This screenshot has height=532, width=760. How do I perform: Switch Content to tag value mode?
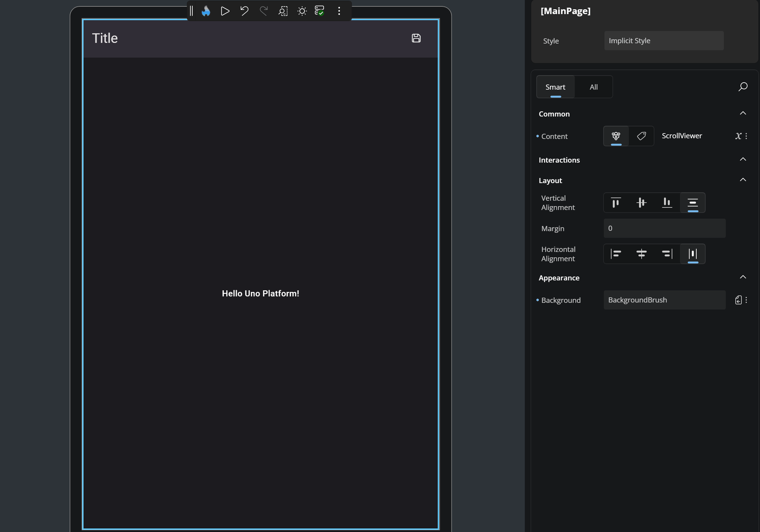click(x=642, y=136)
